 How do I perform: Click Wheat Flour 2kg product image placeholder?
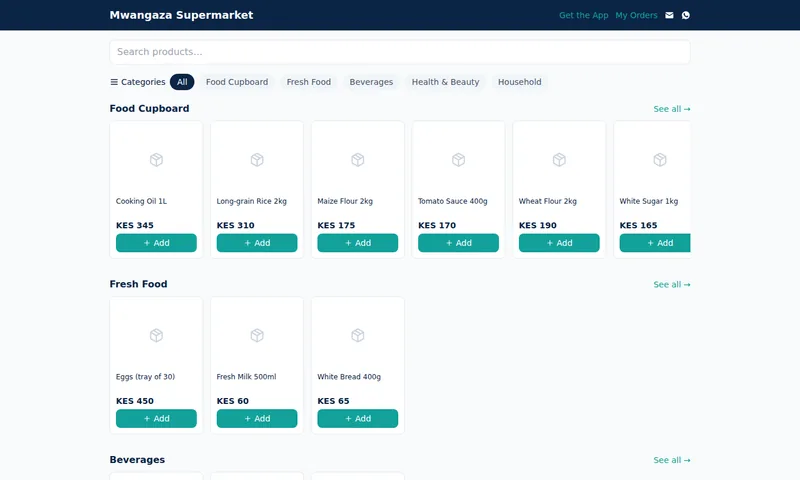pos(559,160)
